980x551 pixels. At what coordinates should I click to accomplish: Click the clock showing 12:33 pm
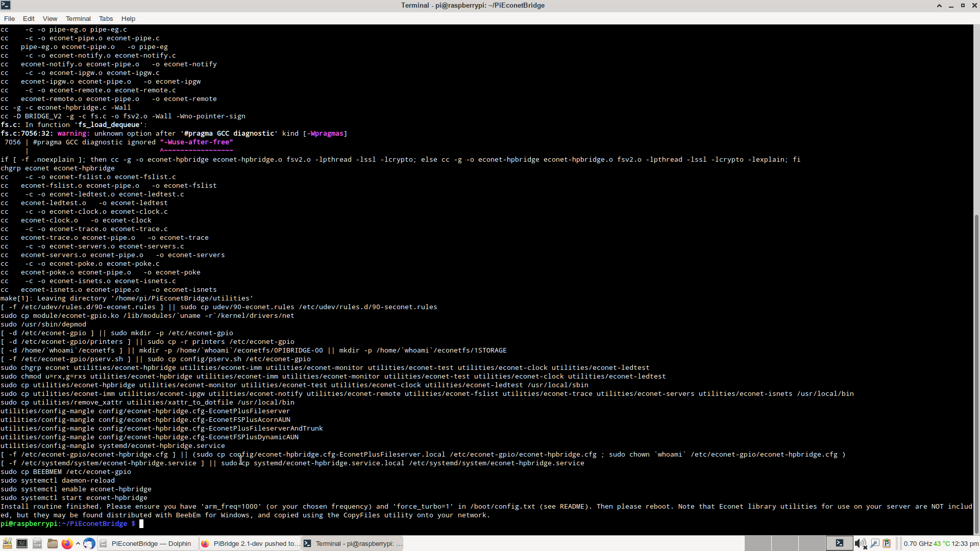pos(965,543)
